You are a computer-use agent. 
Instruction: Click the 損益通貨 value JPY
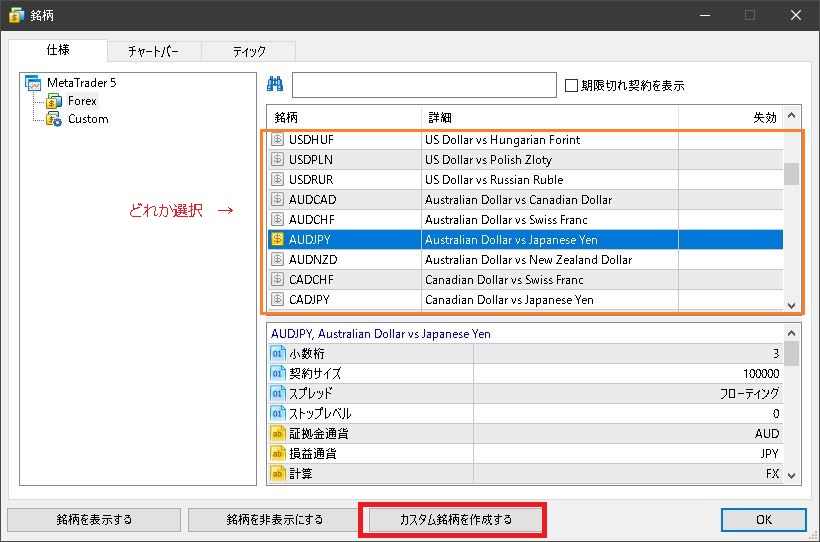[x=769, y=454]
